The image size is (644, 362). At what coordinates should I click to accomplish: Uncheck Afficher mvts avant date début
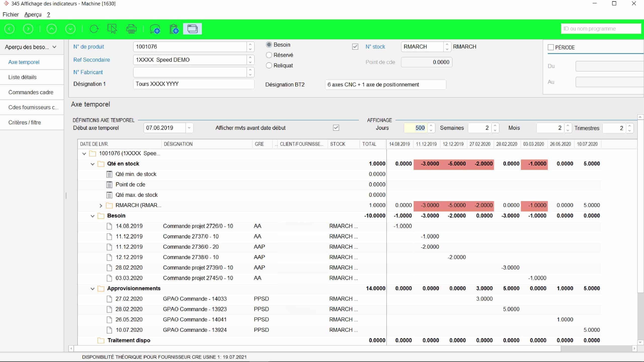(336, 128)
